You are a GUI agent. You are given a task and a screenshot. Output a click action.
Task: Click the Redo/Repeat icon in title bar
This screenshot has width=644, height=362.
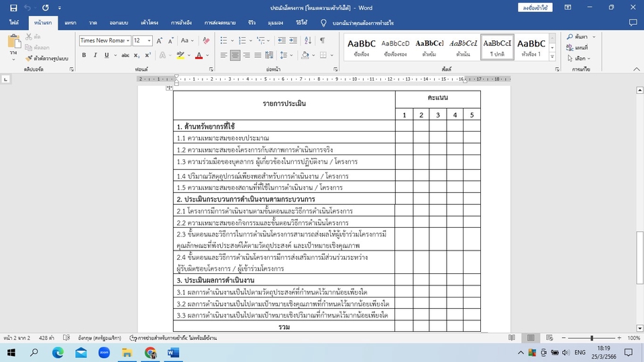[x=46, y=8]
